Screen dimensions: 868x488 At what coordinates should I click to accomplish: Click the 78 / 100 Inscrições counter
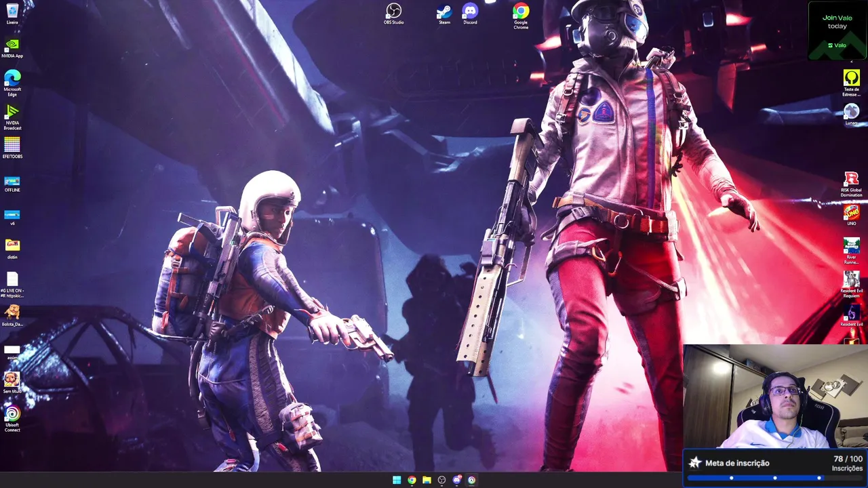pos(848,464)
